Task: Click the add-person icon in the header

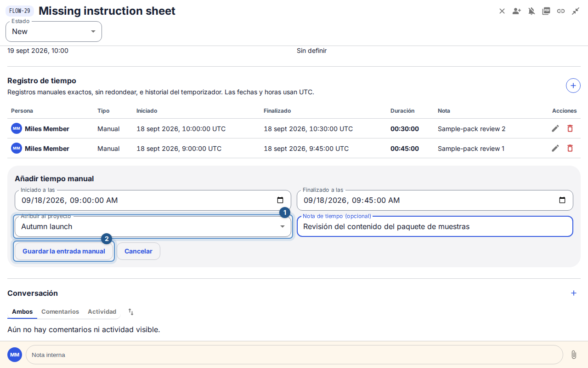Action: point(517,11)
